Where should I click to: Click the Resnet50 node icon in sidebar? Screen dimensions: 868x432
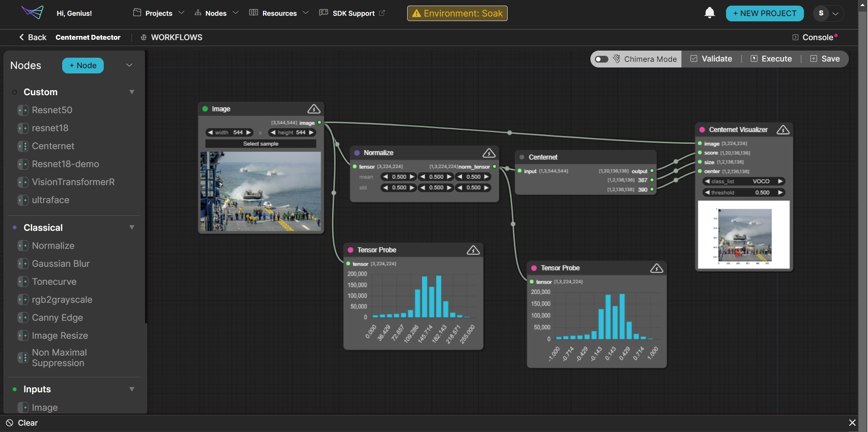(x=23, y=110)
